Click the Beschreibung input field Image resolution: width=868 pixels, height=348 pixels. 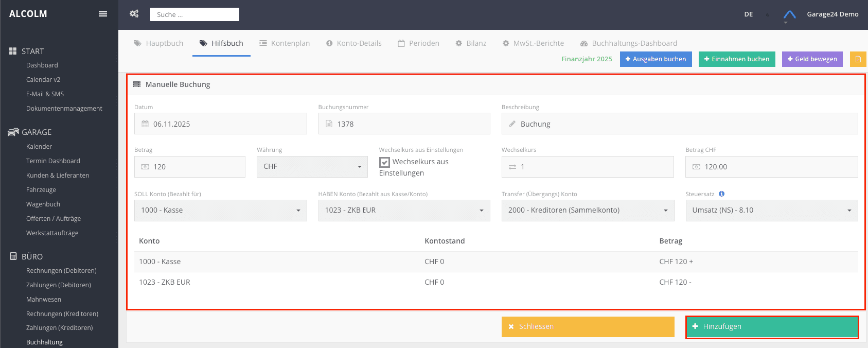(x=680, y=124)
